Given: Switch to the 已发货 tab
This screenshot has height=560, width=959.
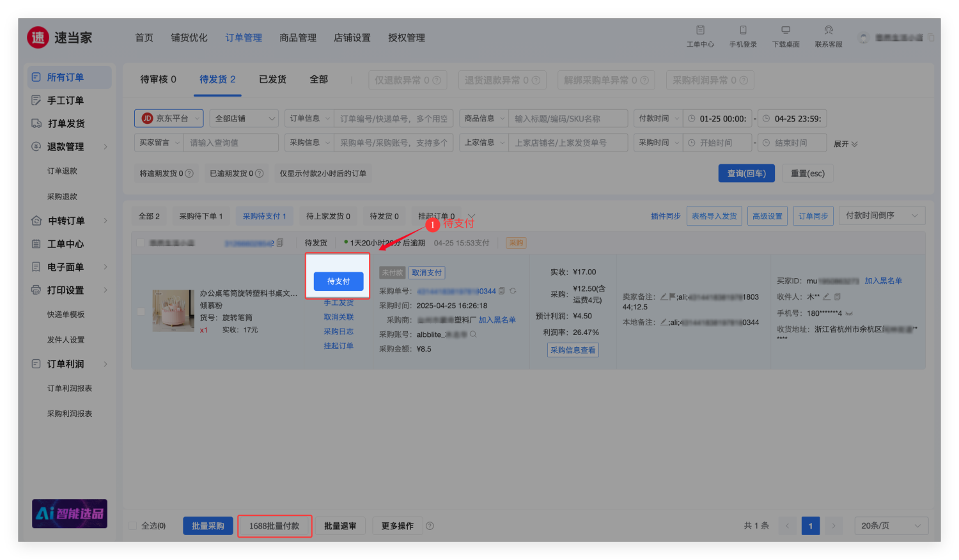Looking at the screenshot, I should point(272,79).
